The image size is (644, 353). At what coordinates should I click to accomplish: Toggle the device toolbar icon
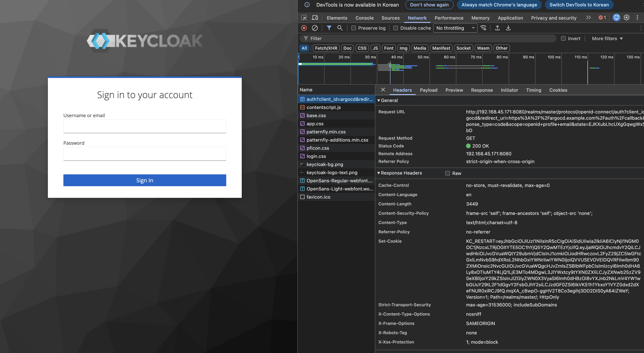coord(315,18)
